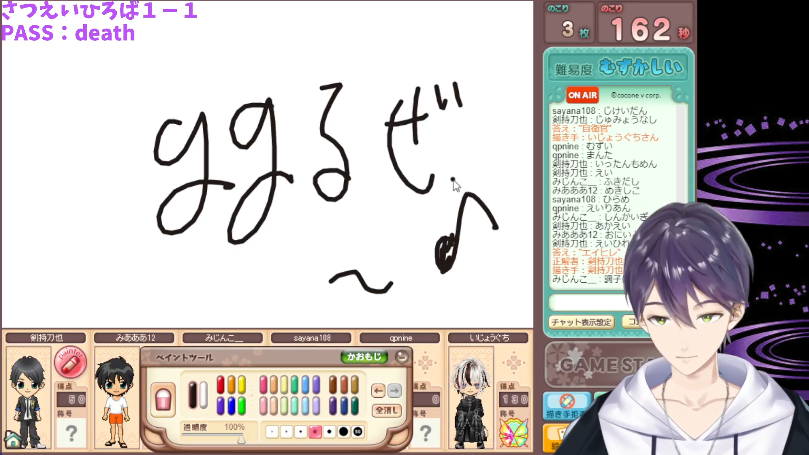Pick the red color pen
The width and height of the screenshot is (809, 455).
(220, 385)
